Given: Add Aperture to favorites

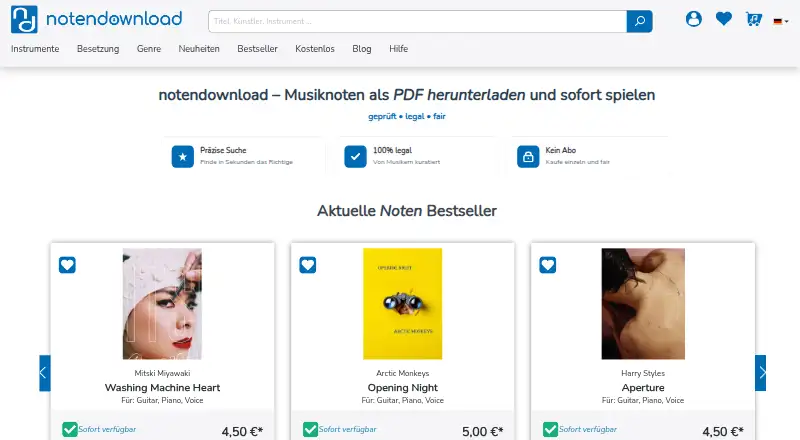Looking at the screenshot, I should coord(547,265).
